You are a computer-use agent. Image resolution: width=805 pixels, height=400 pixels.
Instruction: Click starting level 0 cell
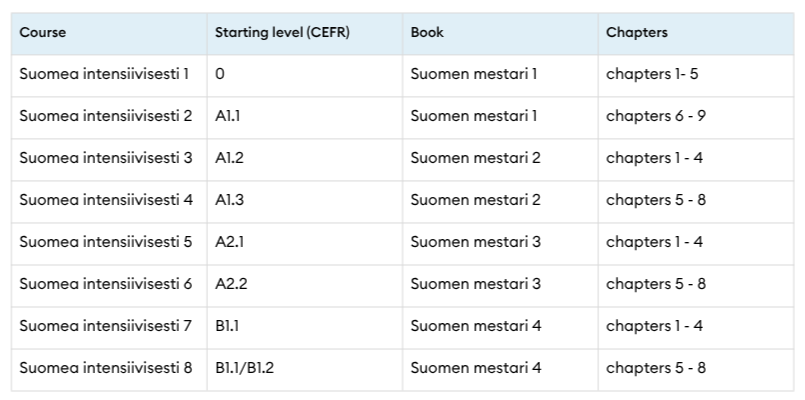pos(220,74)
